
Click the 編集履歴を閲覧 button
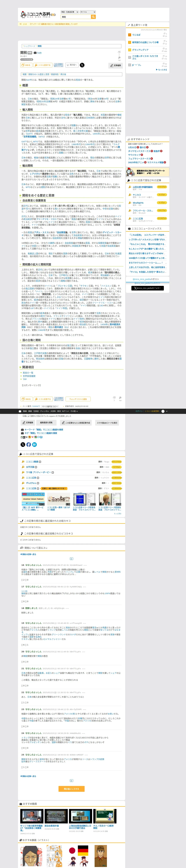point(46,423)
